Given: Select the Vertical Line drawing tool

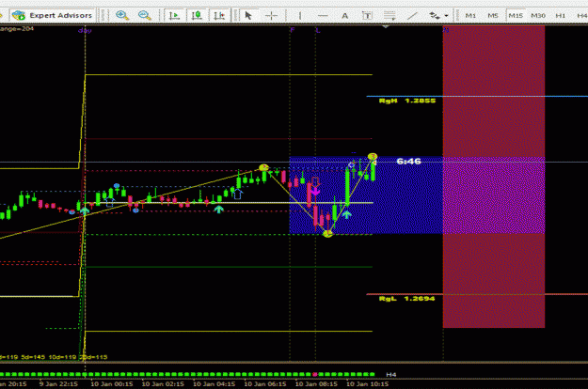Looking at the screenshot, I should (x=300, y=15).
